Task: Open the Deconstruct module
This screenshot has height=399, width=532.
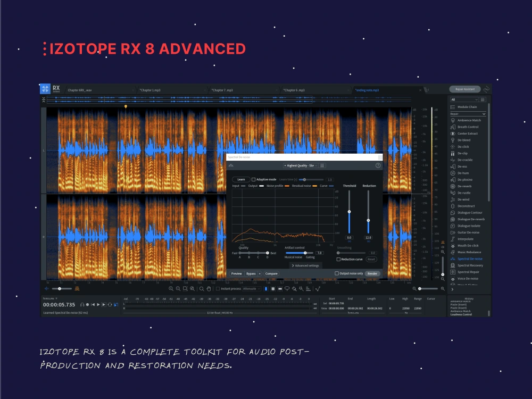Action: (462, 206)
